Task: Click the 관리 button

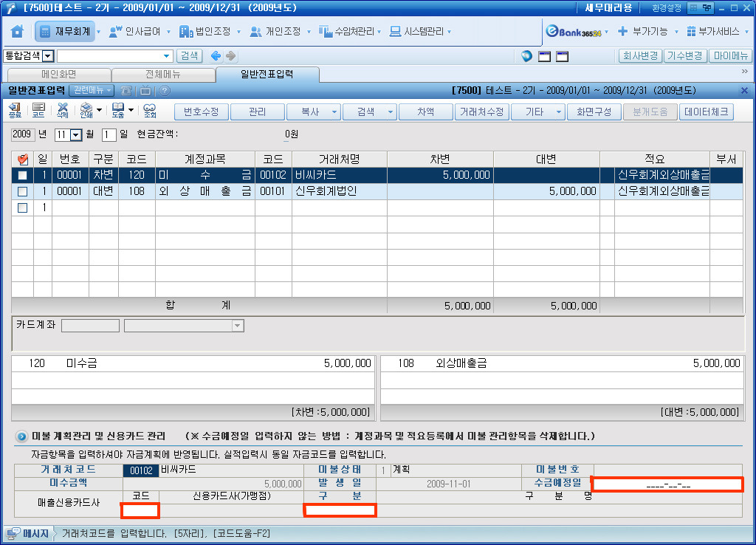Action: [x=257, y=112]
